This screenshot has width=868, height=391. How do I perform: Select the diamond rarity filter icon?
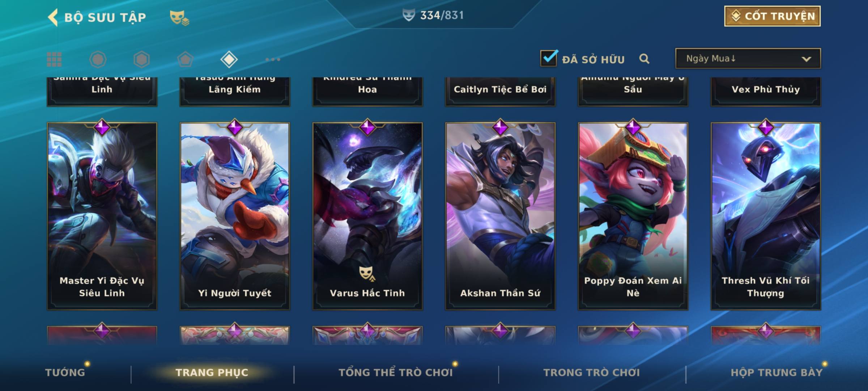(229, 59)
